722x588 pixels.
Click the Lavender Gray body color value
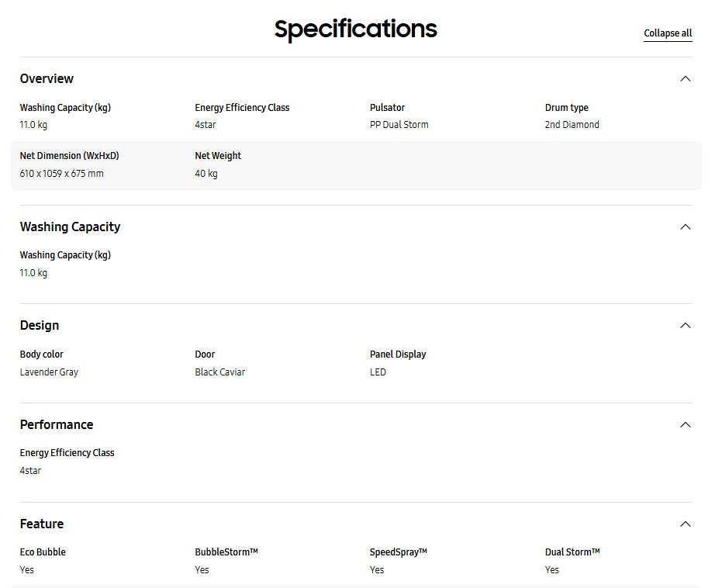coord(49,372)
